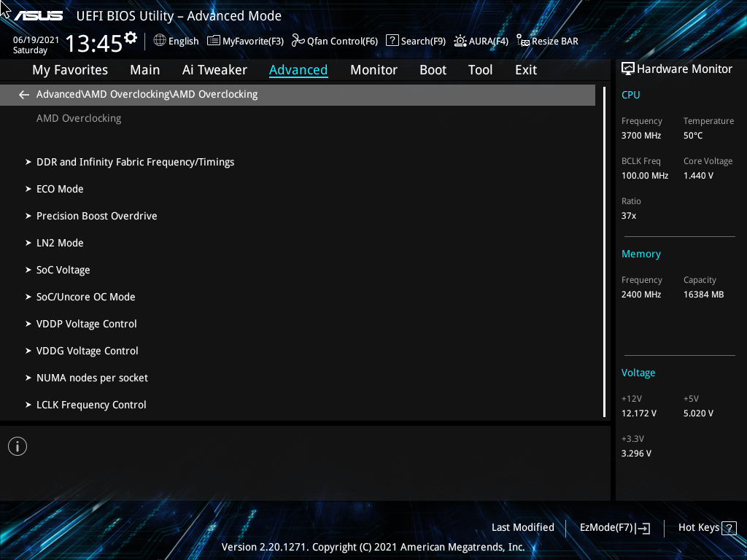
Task: Expand the SoC Voltage arrow
Action: tap(28, 270)
